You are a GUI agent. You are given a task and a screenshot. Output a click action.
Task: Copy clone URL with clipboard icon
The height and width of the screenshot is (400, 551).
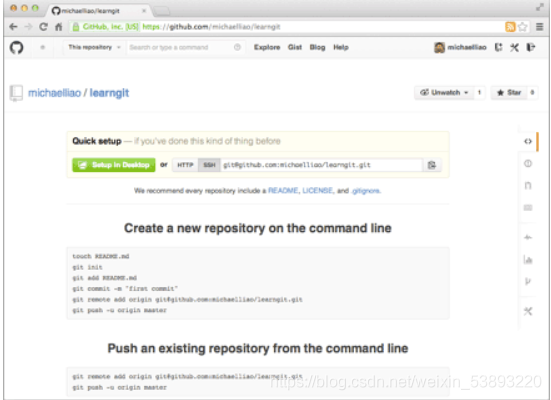[x=432, y=165]
